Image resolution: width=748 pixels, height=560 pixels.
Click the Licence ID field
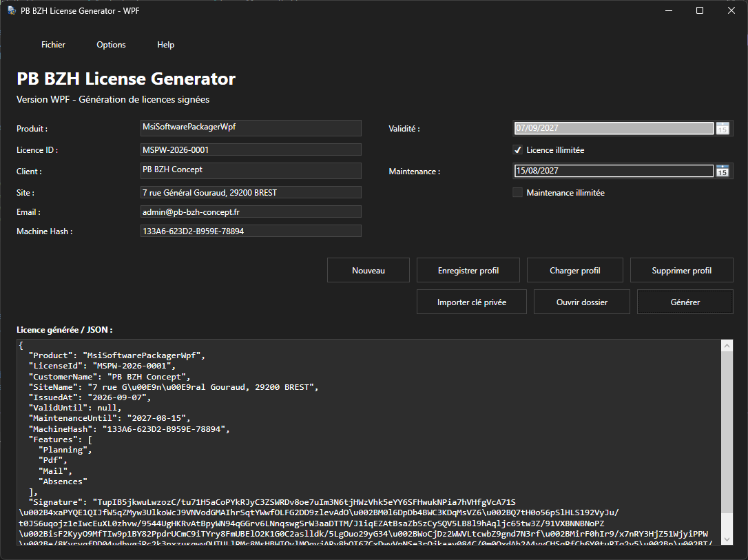pos(251,149)
